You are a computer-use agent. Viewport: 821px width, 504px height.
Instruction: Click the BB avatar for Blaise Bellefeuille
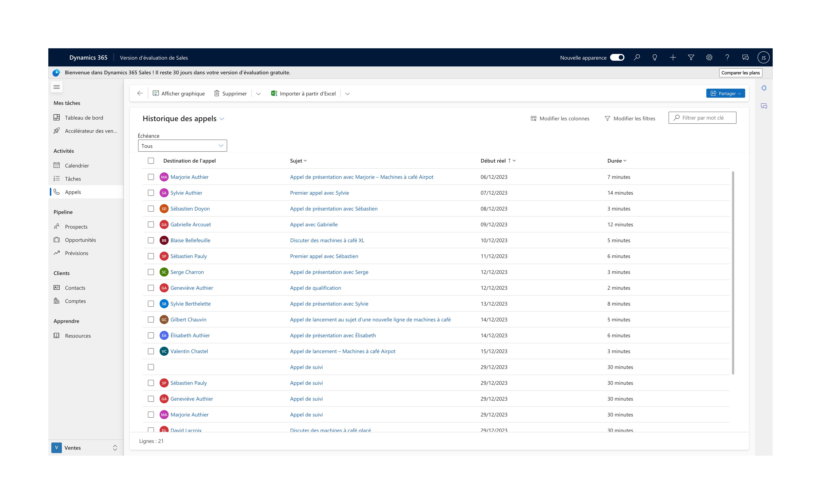pyautogui.click(x=164, y=240)
